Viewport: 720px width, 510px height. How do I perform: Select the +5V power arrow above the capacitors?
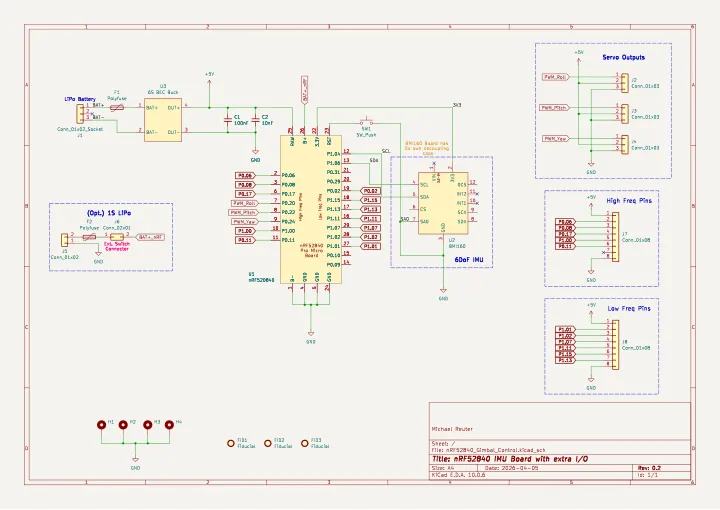pos(209,83)
